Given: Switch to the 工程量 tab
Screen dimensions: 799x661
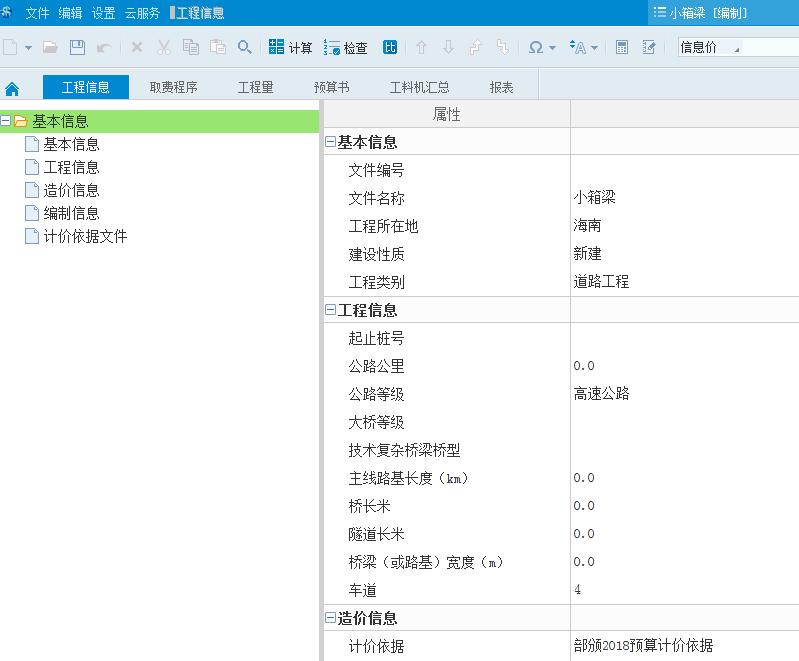Looking at the screenshot, I should tap(255, 87).
